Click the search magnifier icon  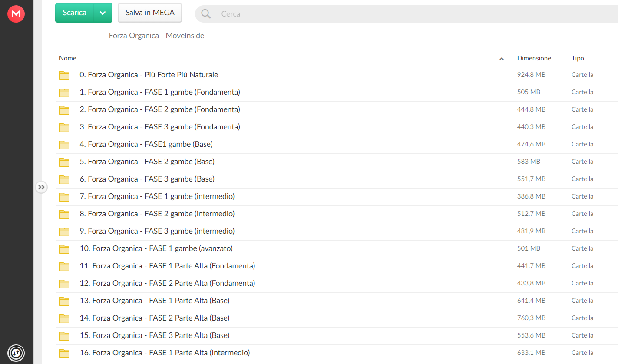(206, 14)
